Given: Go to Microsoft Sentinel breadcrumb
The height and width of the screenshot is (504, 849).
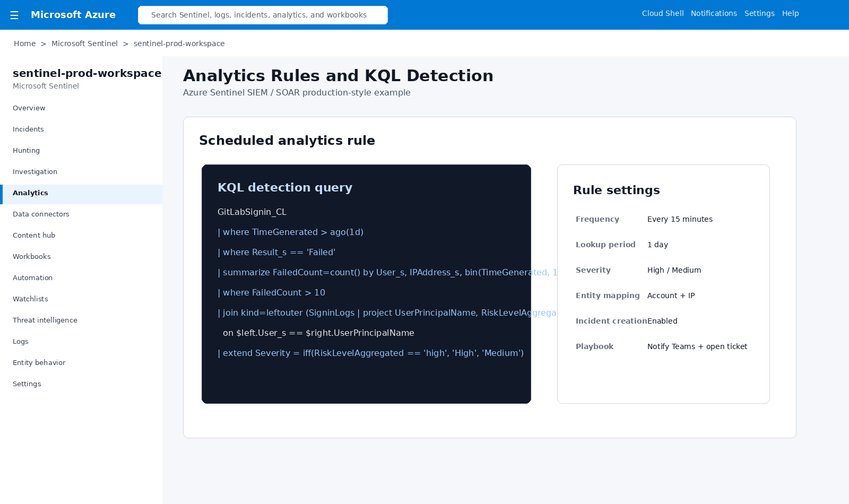Looking at the screenshot, I should 84,44.
